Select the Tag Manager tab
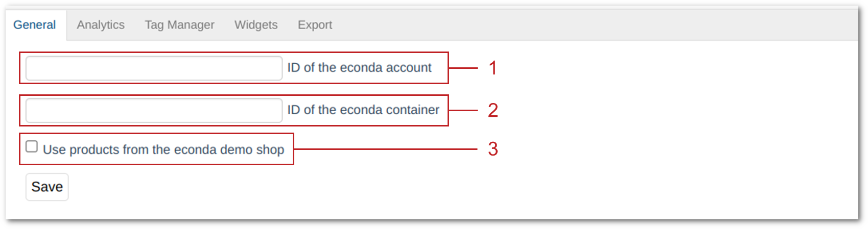The height and width of the screenshot is (229, 868). point(179,25)
